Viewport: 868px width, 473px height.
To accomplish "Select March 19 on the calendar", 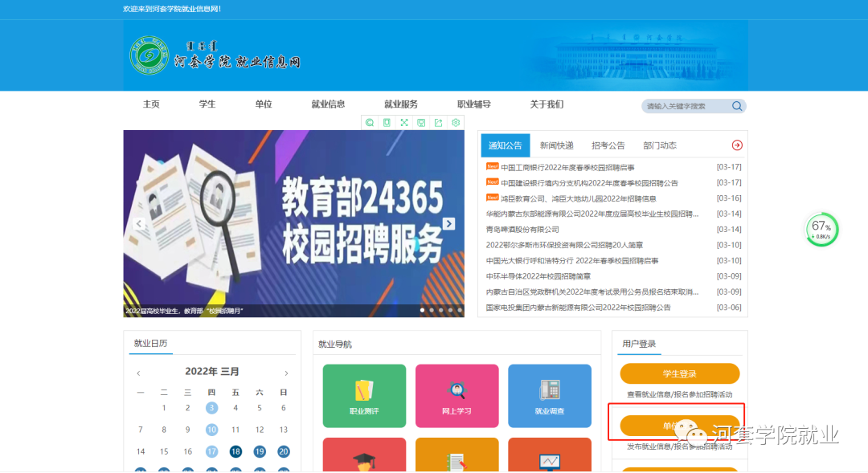I will (259, 451).
